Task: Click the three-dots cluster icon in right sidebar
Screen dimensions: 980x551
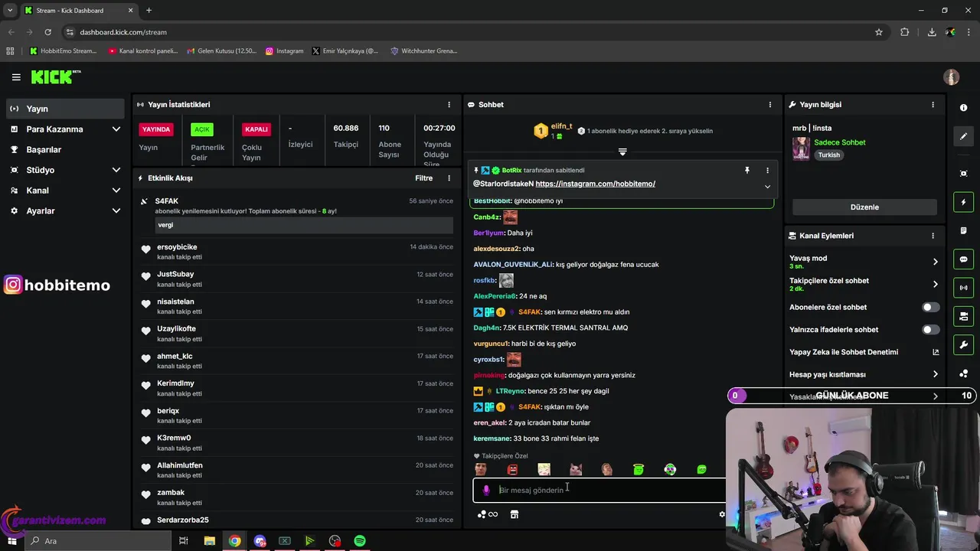Action: coord(963,373)
